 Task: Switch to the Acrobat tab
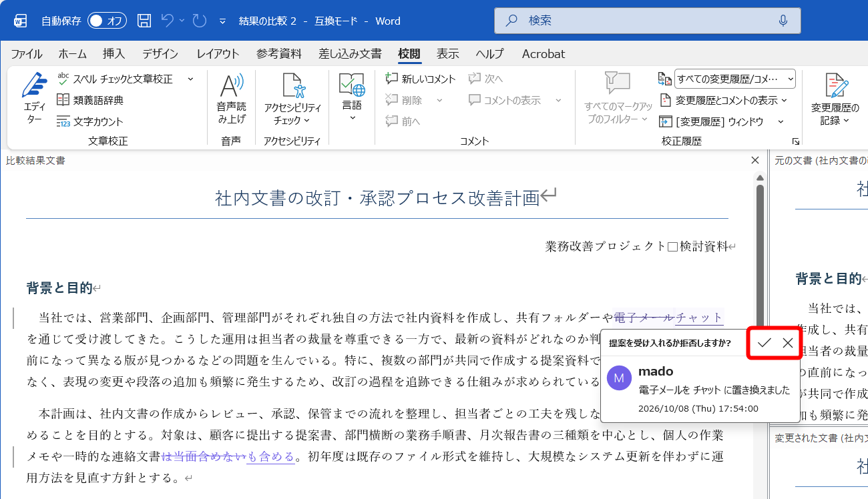tap(544, 54)
